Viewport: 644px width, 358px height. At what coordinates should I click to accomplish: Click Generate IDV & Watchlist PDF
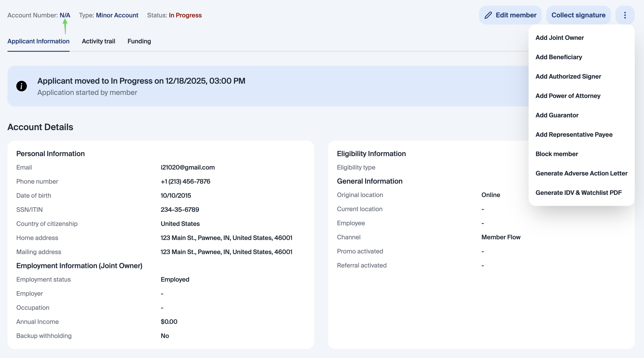578,193
